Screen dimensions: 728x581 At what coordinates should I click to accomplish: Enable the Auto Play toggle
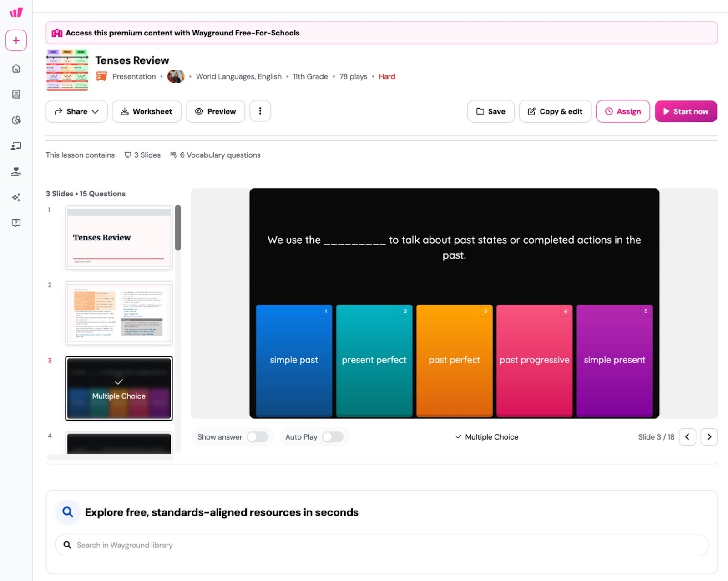(x=333, y=437)
